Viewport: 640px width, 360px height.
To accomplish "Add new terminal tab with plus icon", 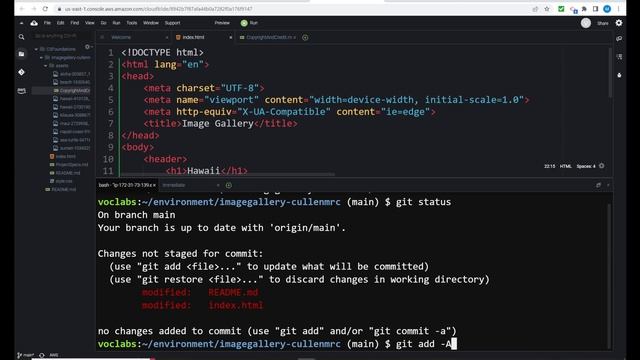I will tap(229, 185).
